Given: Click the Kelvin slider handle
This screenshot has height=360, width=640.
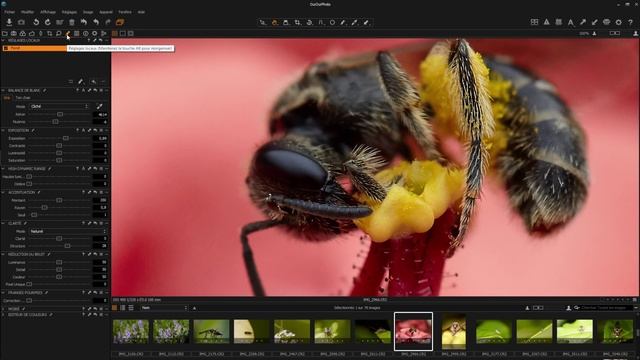Looking at the screenshot, I should pos(60,114).
